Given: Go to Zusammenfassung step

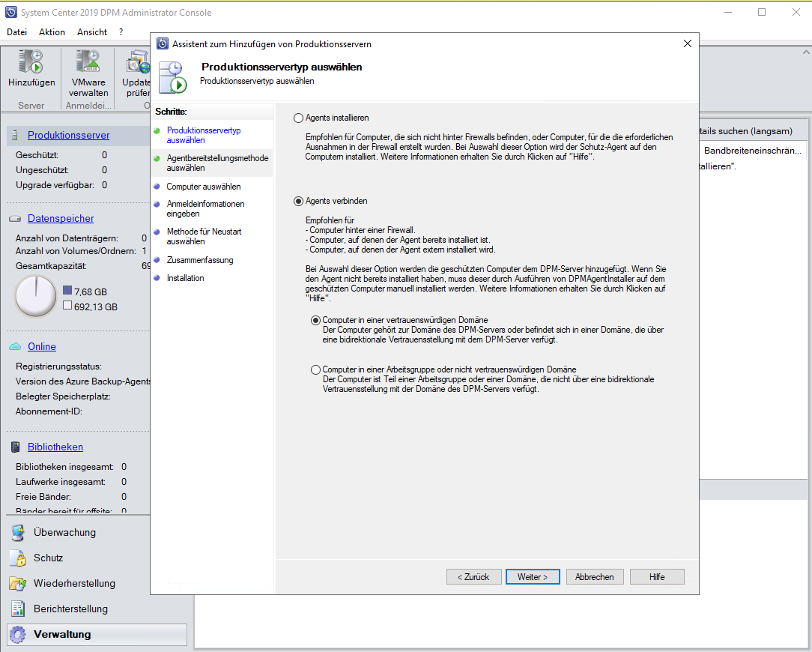Looking at the screenshot, I should (x=200, y=260).
